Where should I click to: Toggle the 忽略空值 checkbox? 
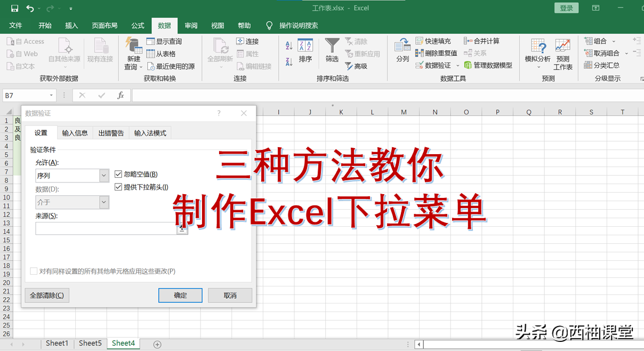point(118,174)
